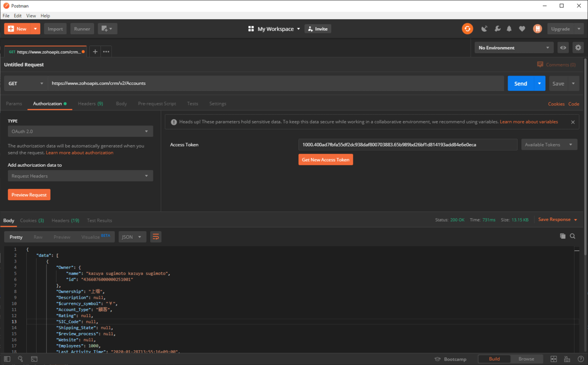The width and height of the screenshot is (588, 365).
Task: Open manage environments gear icon
Action: [578, 48]
